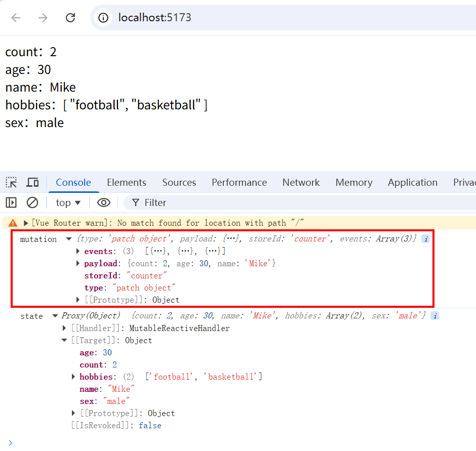Click the count: 2 property in Target
Screen dimensions: 476x451
point(98,364)
